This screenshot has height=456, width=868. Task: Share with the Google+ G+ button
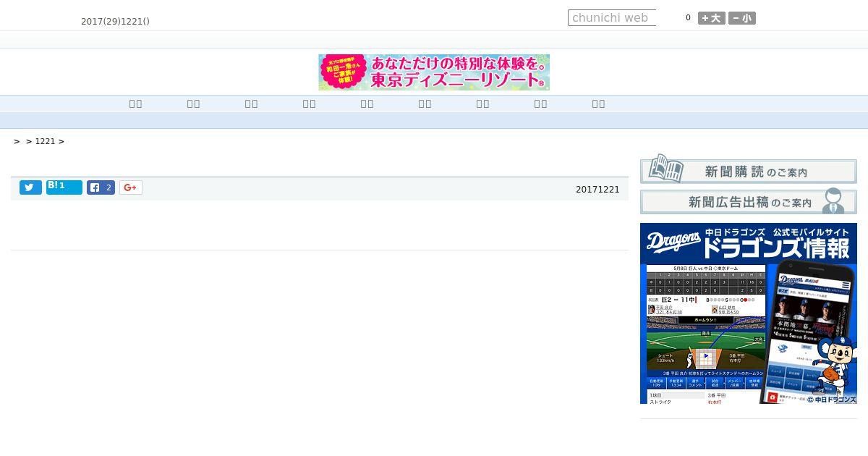point(131,187)
